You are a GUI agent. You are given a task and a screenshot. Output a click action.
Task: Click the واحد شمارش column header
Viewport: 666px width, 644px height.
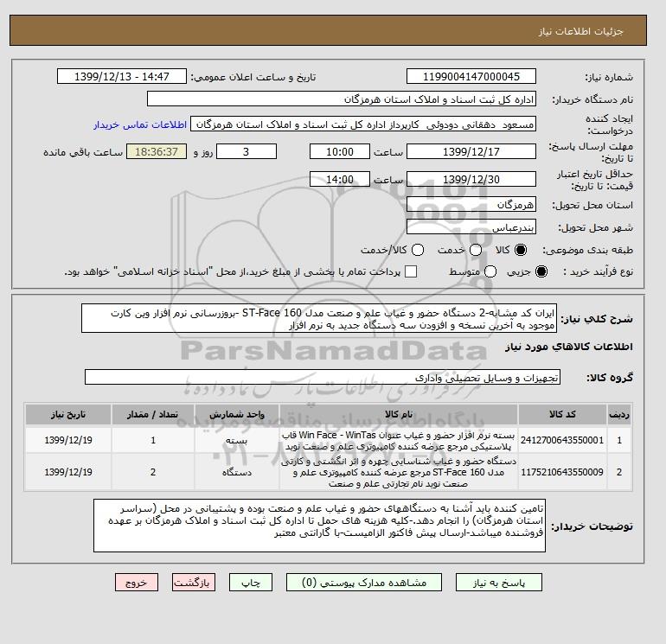(237, 414)
